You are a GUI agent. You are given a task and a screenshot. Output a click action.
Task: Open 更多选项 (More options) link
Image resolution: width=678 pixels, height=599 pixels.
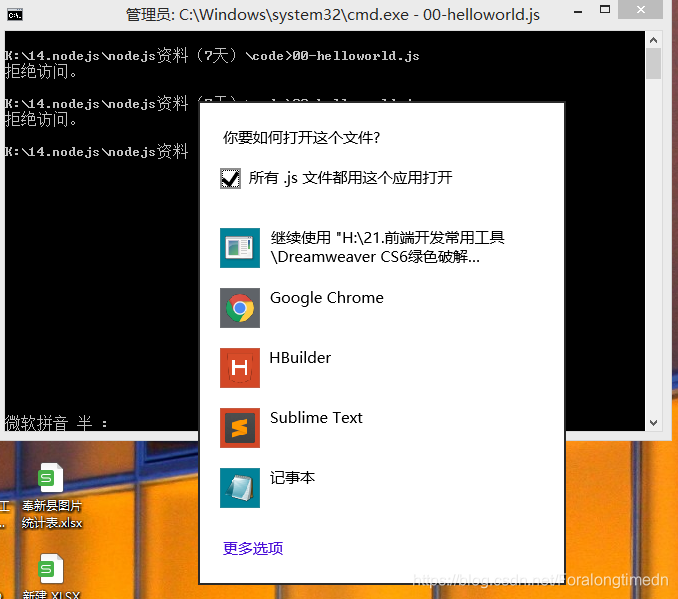253,548
